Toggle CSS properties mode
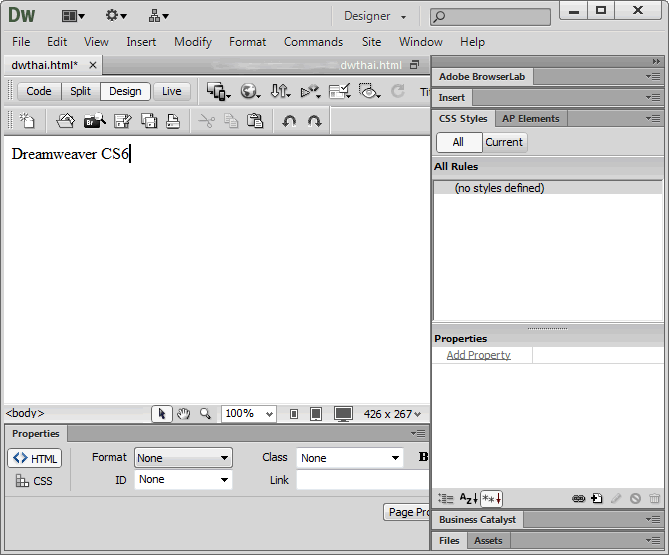Viewport: 669px width, 555px height. (x=34, y=481)
